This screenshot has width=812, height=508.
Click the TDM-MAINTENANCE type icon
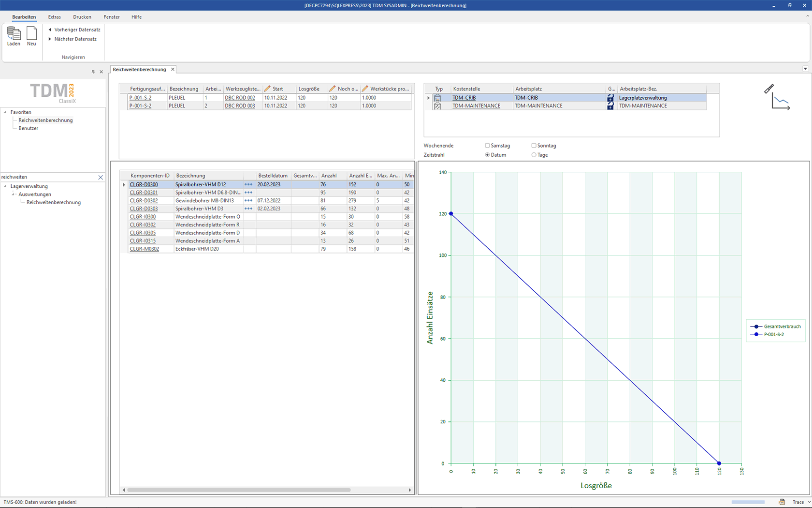click(437, 106)
